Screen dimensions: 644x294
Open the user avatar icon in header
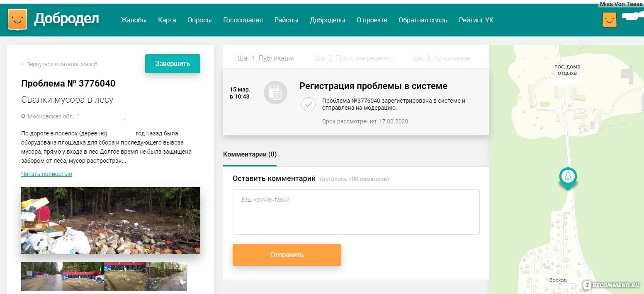coord(609,20)
